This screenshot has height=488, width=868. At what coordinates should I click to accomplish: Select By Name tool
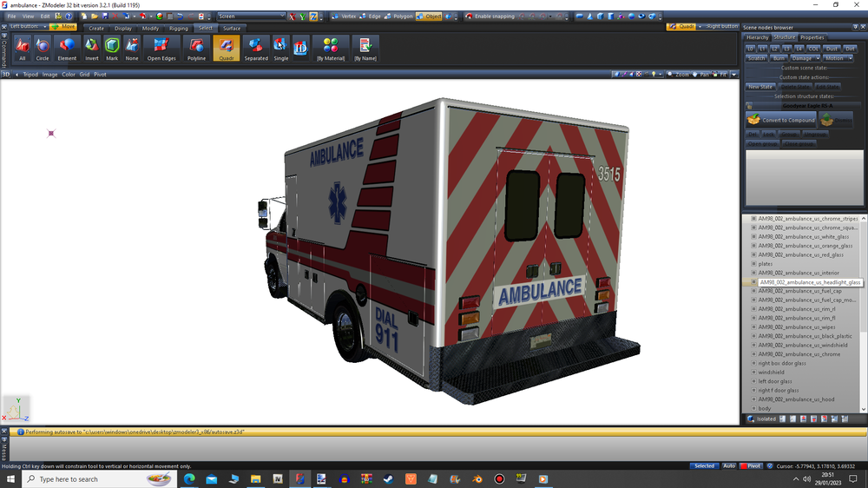(x=365, y=48)
